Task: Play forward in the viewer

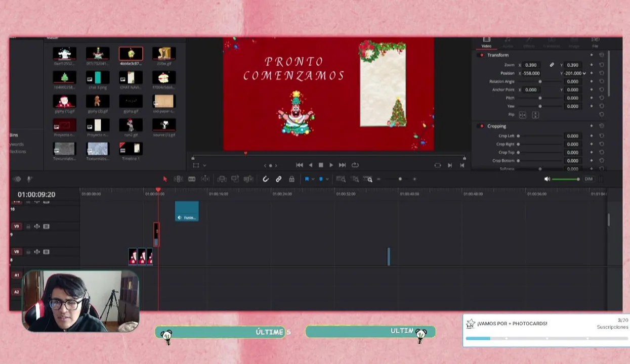Action: pos(331,165)
